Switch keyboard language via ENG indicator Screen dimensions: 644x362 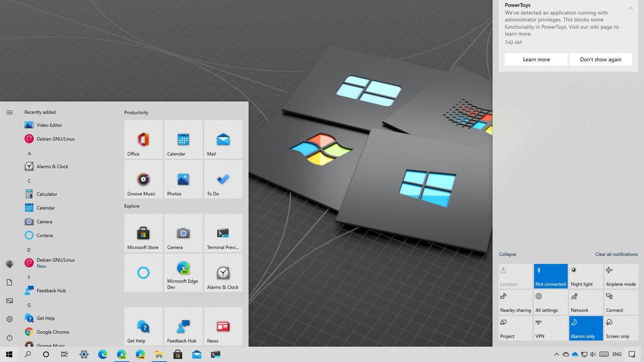616,354
